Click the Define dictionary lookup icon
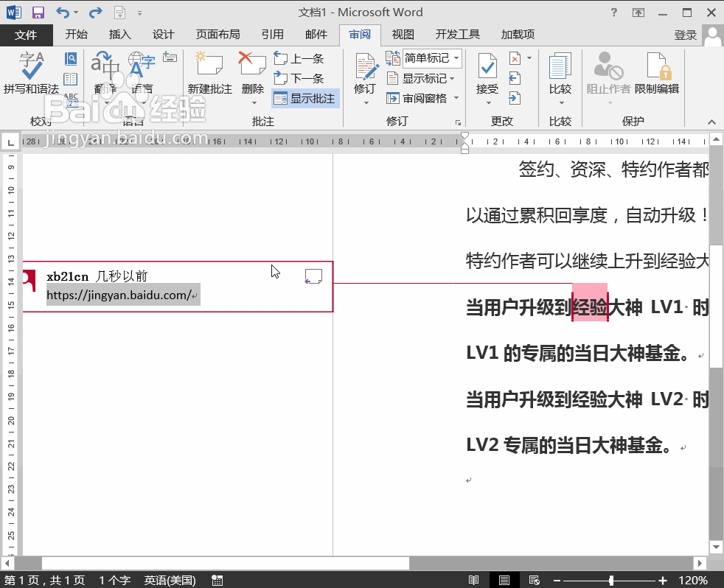Image resolution: width=724 pixels, height=588 pixels. (71, 59)
